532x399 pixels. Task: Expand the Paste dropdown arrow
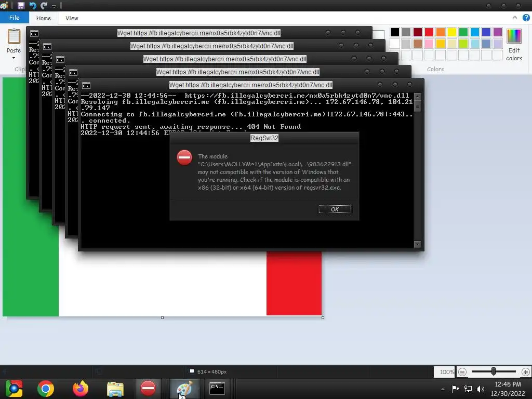coord(14,58)
